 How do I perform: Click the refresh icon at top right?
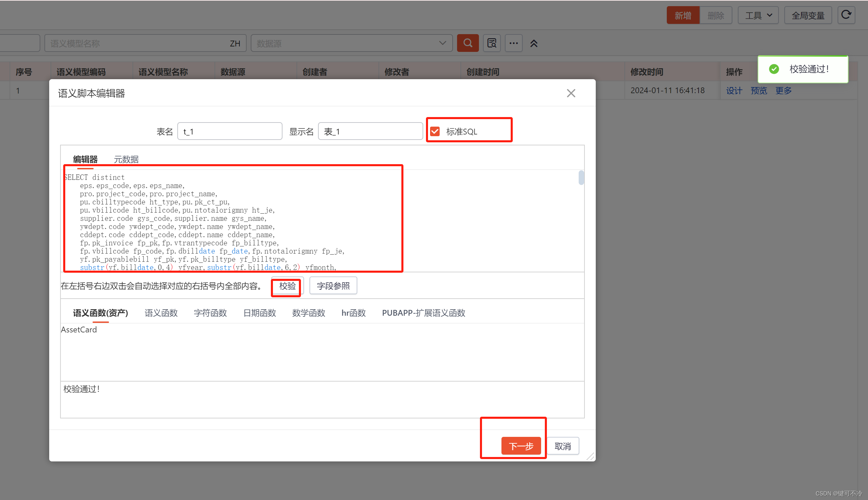[846, 15]
